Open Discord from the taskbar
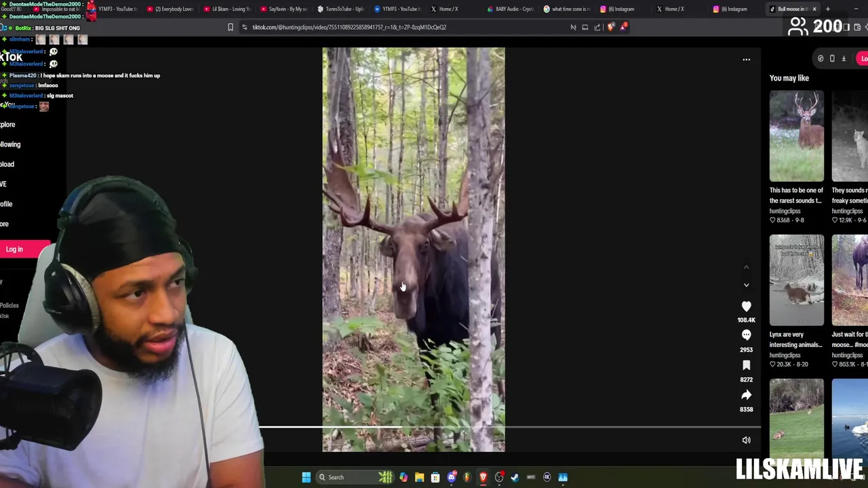Image resolution: width=868 pixels, height=488 pixels. pyautogui.click(x=452, y=477)
